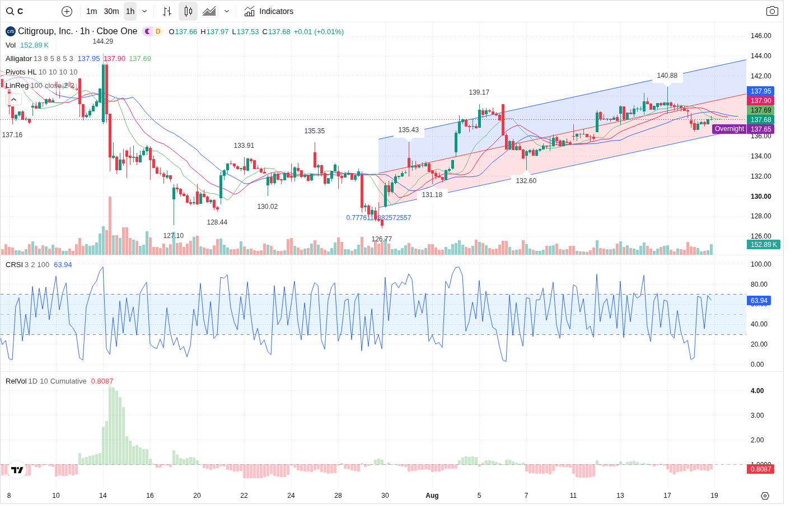Click the 17 date on time axis
This screenshot has width=795, height=532.
pos(667,496)
